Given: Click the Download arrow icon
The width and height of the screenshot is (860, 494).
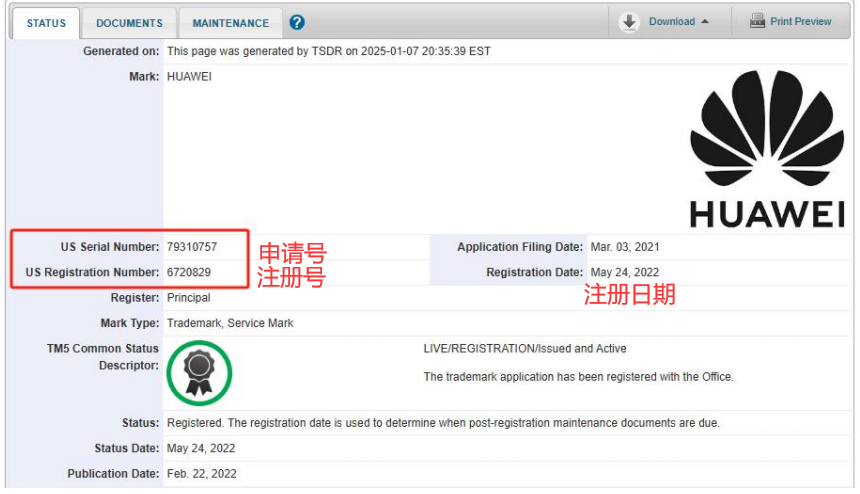Looking at the screenshot, I should coord(629,22).
